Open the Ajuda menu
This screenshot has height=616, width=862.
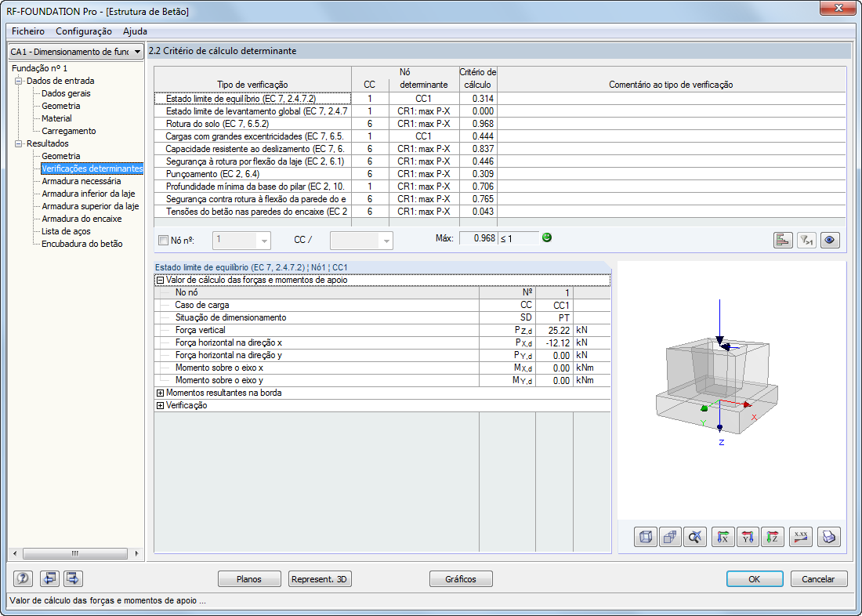click(135, 31)
